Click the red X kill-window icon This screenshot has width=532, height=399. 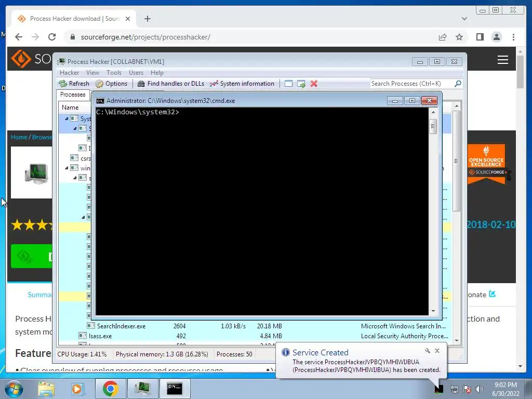tap(314, 84)
